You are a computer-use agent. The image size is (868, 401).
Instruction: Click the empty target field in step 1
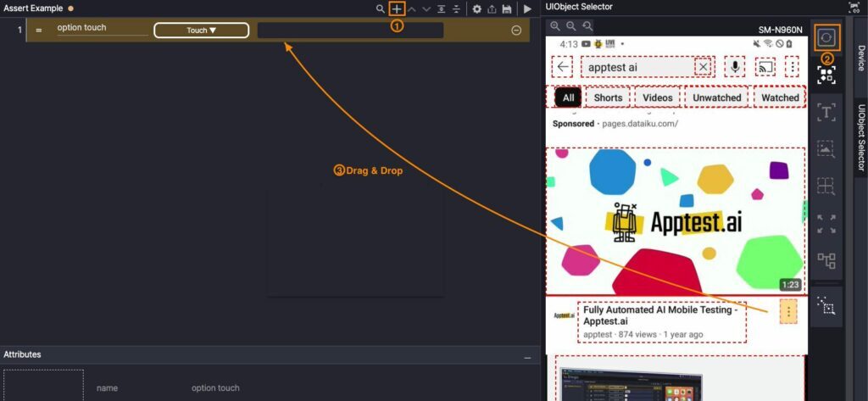[x=350, y=31]
